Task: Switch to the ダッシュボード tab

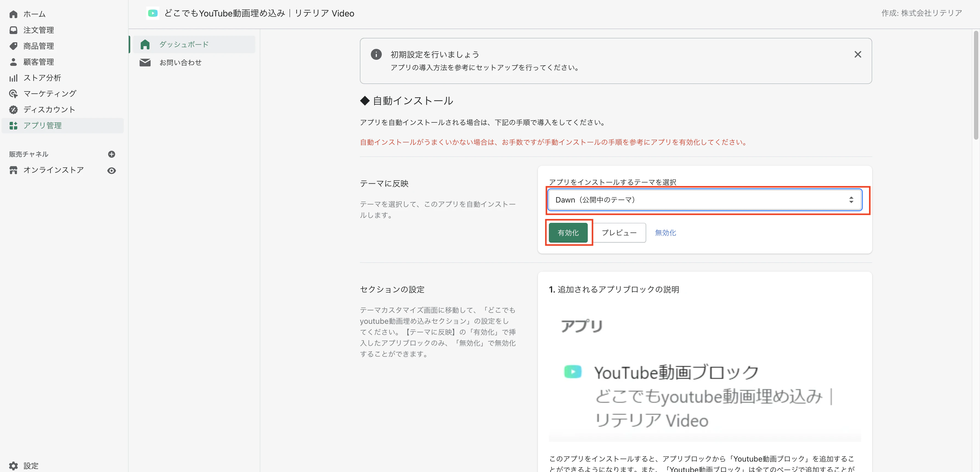Action: coord(184,44)
